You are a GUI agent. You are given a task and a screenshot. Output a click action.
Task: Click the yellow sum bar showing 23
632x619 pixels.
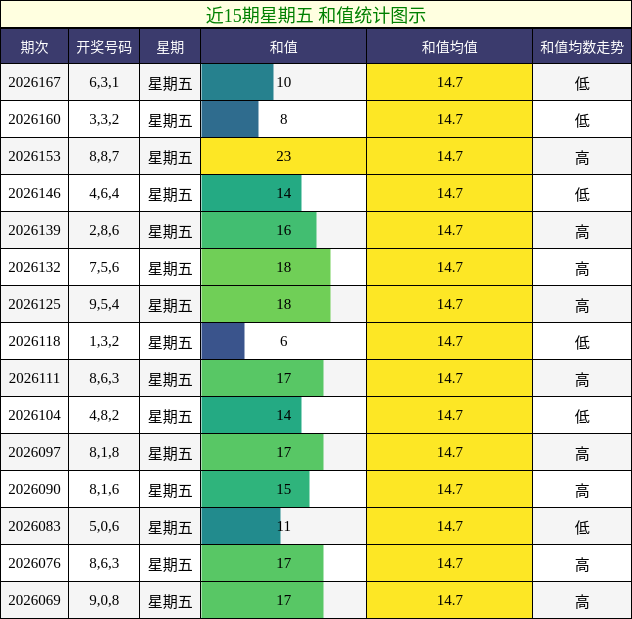click(283, 156)
